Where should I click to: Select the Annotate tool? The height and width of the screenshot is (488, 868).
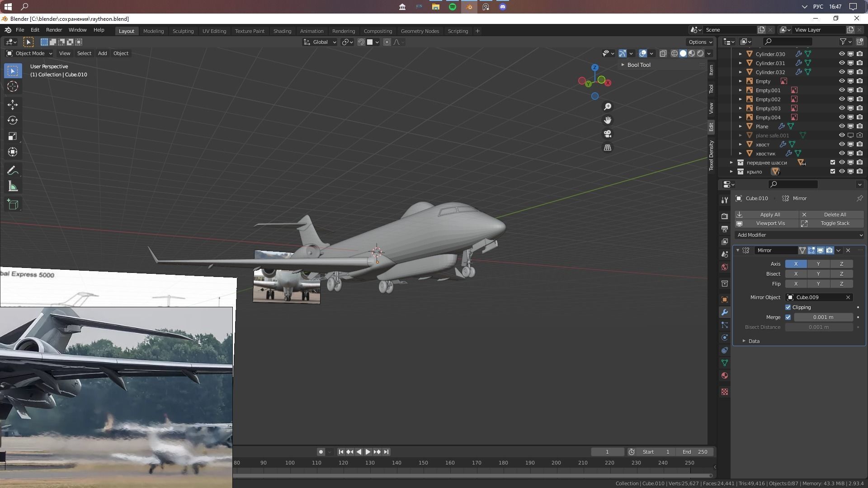(13, 170)
